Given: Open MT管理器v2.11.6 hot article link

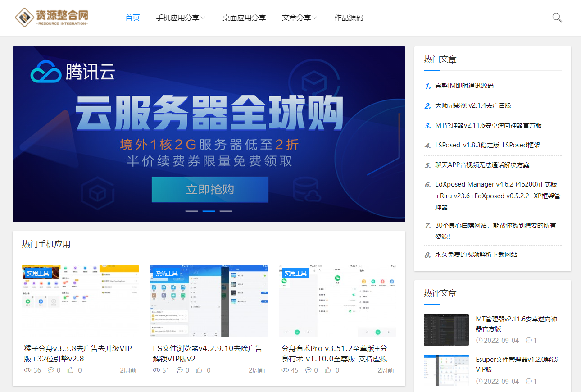Looking at the screenshot, I should pos(489,125).
